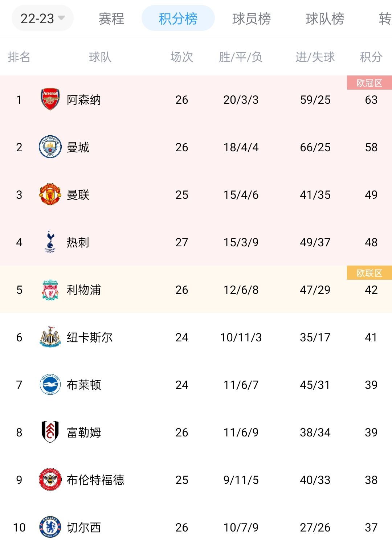Open the 22-23 season selector dropdown
The width and height of the screenshot is (392, 550).
tap(42, 17)
